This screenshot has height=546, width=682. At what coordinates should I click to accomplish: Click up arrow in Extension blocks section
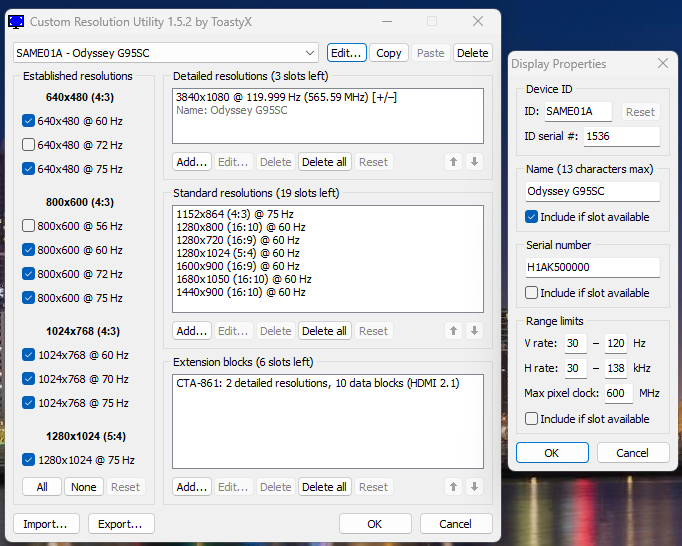(455, 487)
